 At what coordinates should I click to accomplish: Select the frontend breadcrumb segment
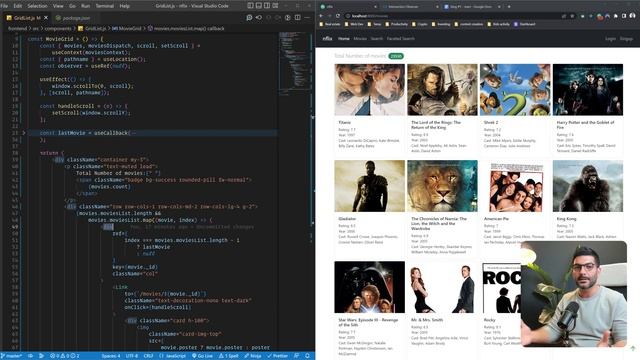pyautogui.click(x=17, y=29)
